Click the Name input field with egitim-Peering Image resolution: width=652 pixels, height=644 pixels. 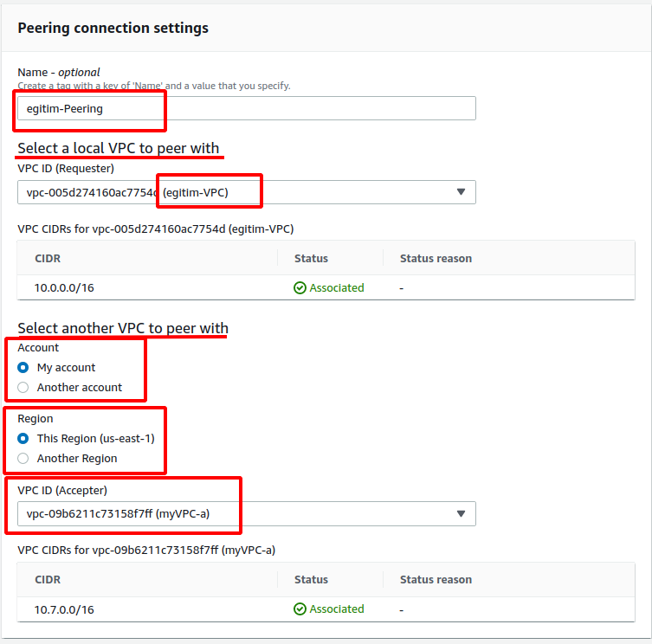pos(246,108)
